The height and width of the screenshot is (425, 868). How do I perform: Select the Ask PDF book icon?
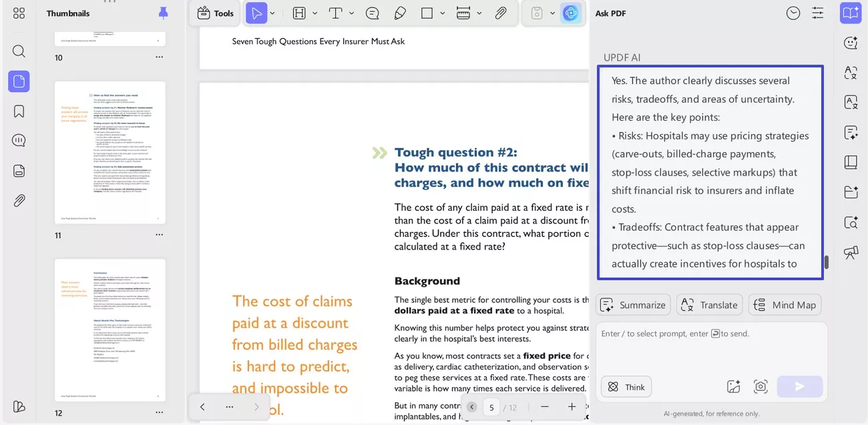(x=851, y=13)
